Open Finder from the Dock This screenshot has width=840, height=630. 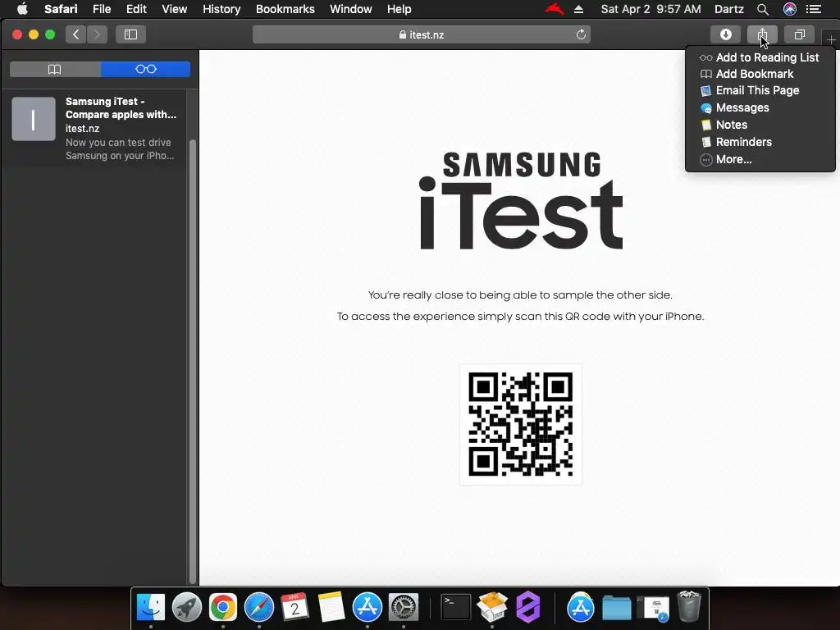[x=151, y=607]
